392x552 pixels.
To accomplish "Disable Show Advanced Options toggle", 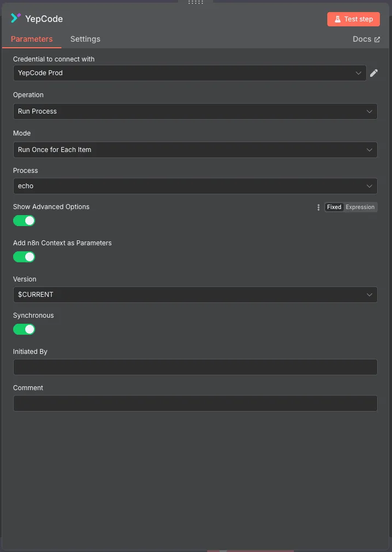I will point(24,221).
